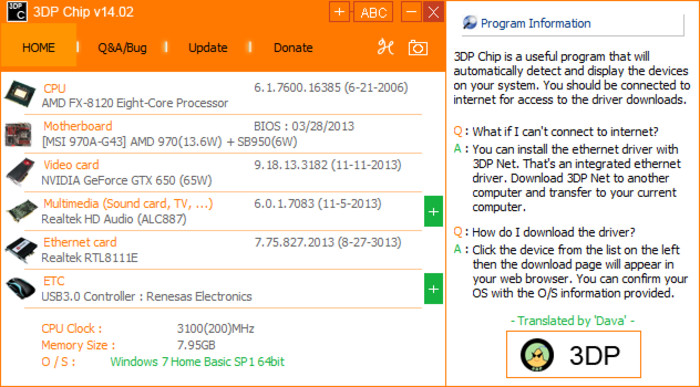The image size is (700, 387).
Task: Click the 3DP Chip logo icon in title bar
Action: coord(17,12)
